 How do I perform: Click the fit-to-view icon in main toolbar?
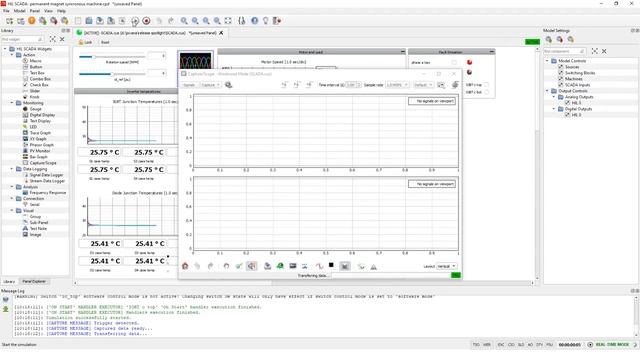[228, 21]
